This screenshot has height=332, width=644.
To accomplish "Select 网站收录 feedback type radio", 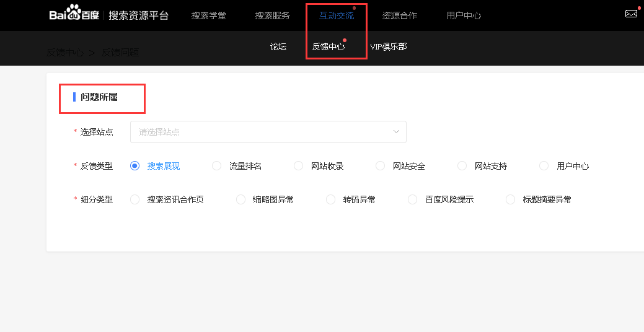I will click(298, 166).
